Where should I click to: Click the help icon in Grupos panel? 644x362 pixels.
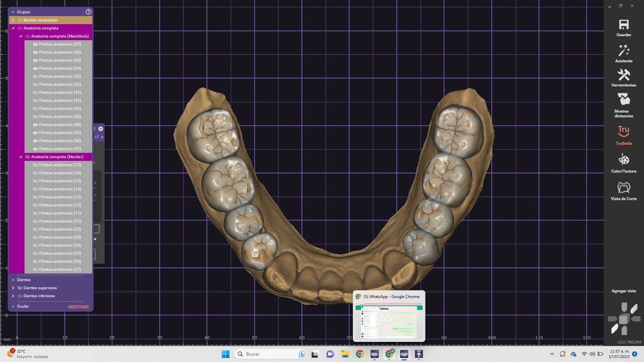[89, 12]
